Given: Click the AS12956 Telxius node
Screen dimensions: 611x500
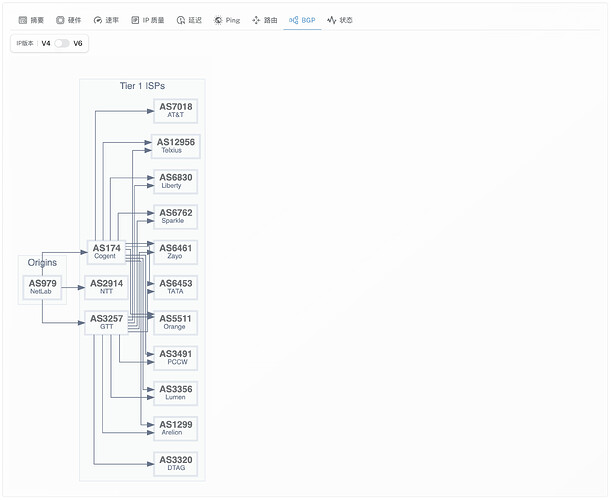Looking at the screenshot, I should 176,146.
